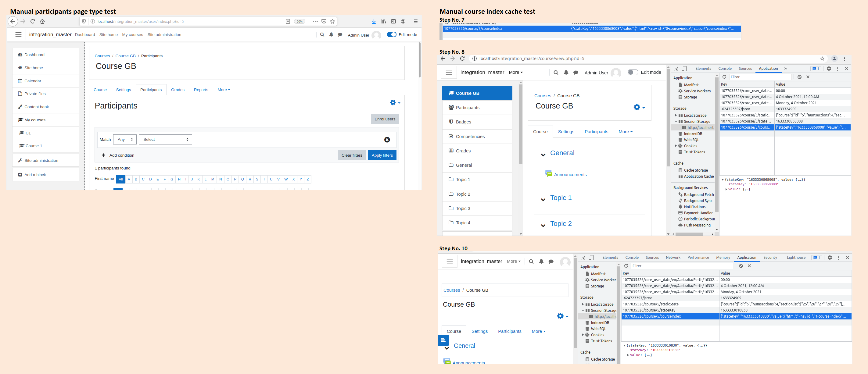
Task: Expand Local Storage tree in Step 8 devtools
Action: pos(676,116)
